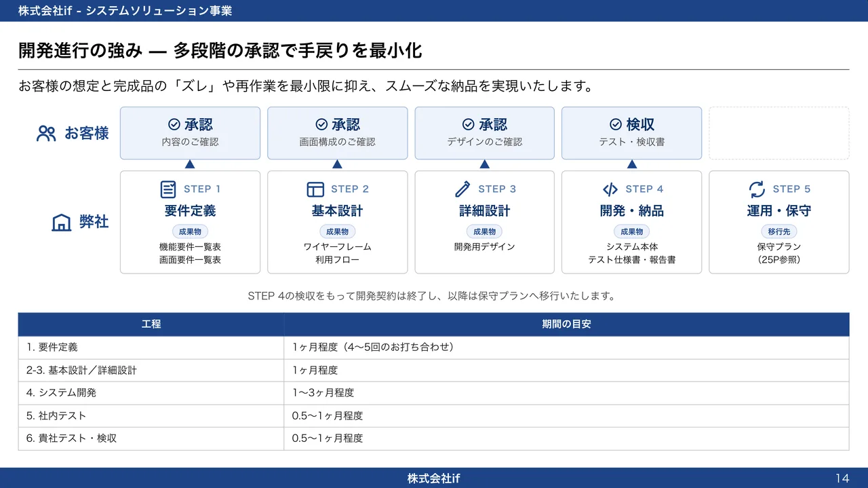Click the up arrow above STEP 2 card
The height and width of the screenshot is (488, 868).
click(x=337, y=164)
